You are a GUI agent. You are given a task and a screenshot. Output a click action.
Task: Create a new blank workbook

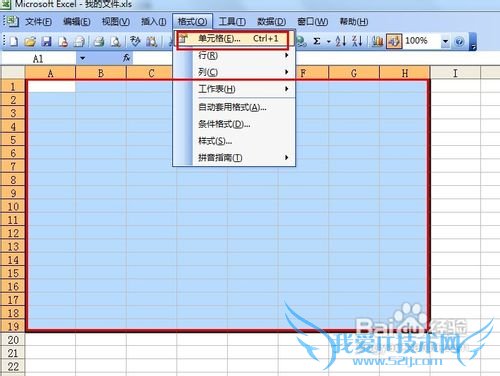pos(14,42)
